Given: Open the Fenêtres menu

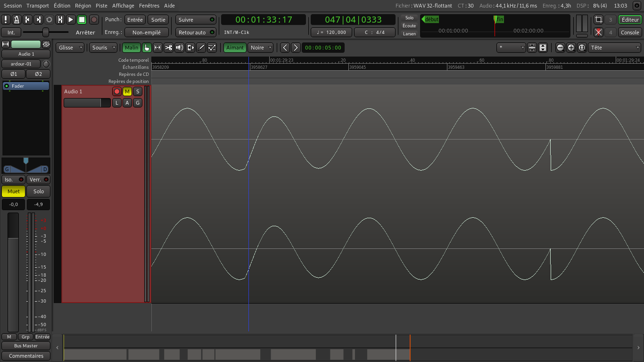Looking at the screenshot, I should click(x=149, y=6).
